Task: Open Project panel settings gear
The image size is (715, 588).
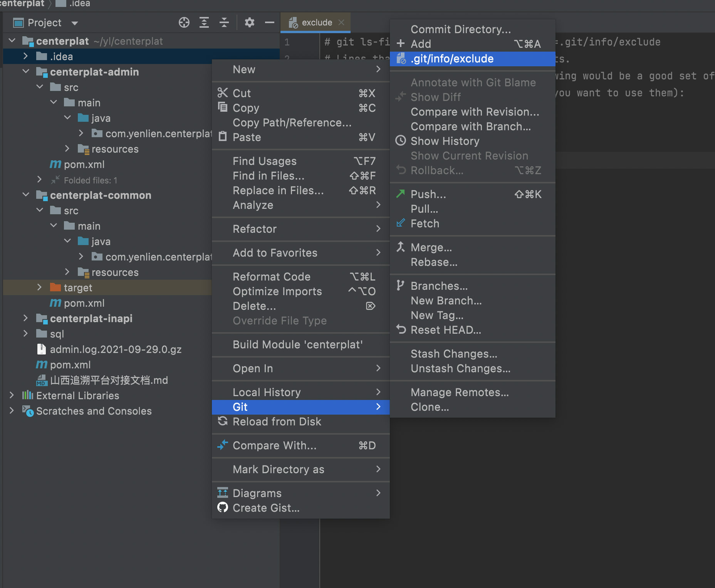Action: [x=250, y=22]
